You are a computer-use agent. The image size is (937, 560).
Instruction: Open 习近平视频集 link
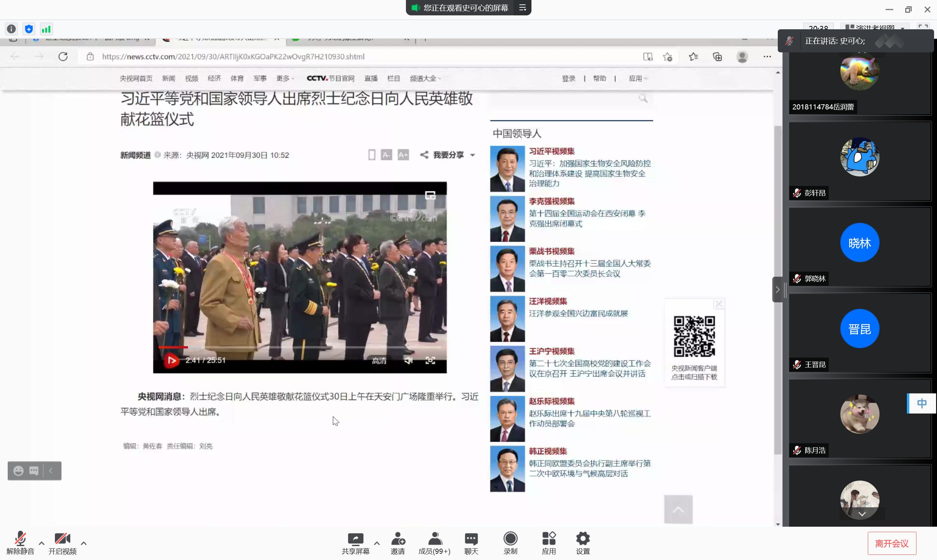[x=551, y=151]
